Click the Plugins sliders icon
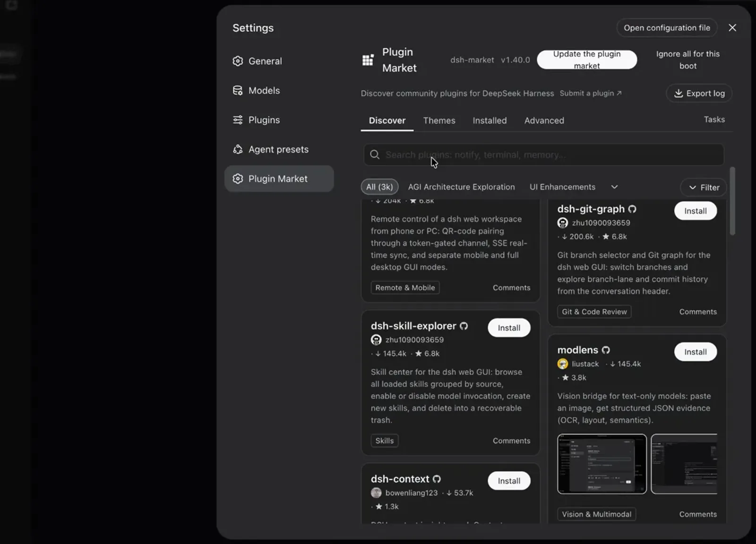Image resolution: width=756 pixels, height=544 pixels. (238, 120)
